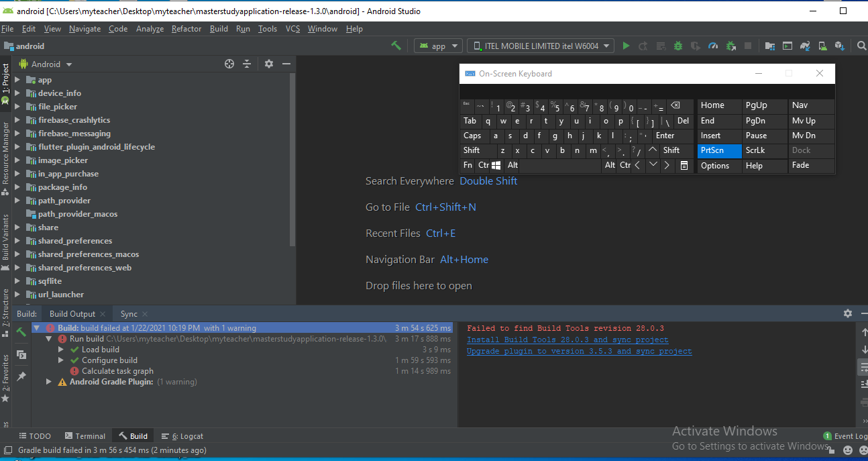The width and height of the screenshot is (868, 461).
Task: Click the Windows logo key on On-Screen Keyboard
Action: click(496, 165)
